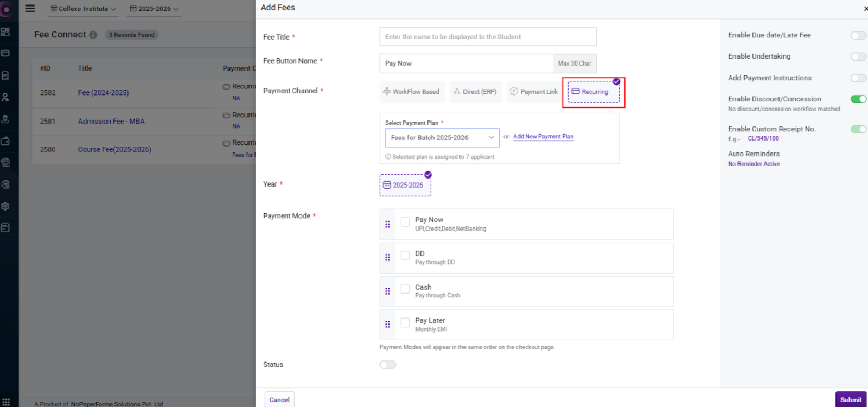The height and width of the screenshot is (407, 868).
Task: Toggle the Status switch
Action: point(388,365)
